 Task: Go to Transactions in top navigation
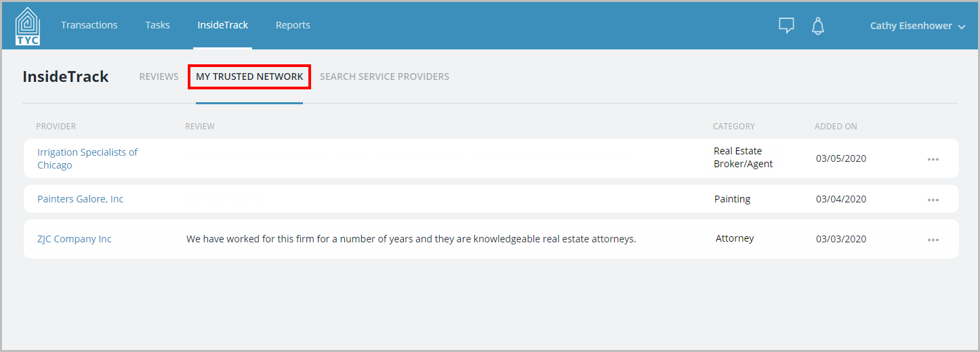pyautogui.click(x=89, y=25)
